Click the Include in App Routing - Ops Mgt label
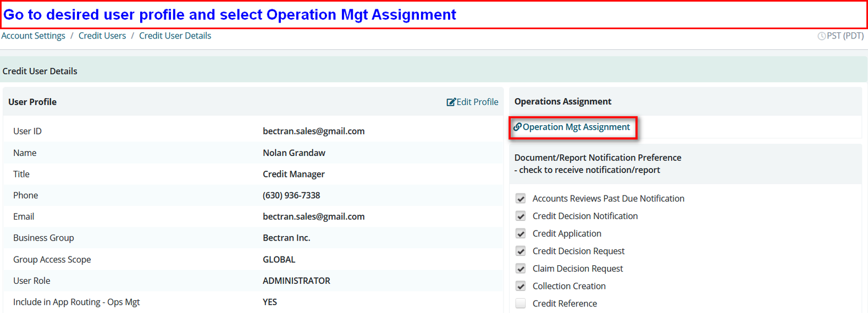The width and height of the screenshot is (868, 313). (x=76, y=302)
